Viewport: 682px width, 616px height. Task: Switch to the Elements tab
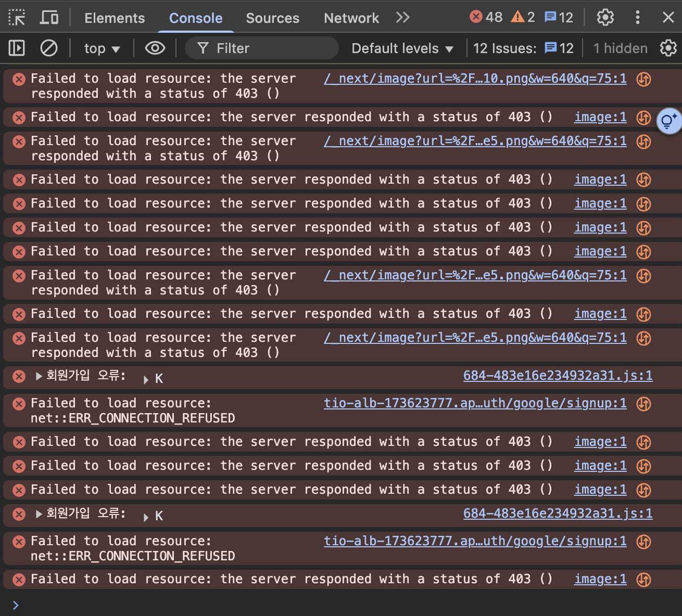[x=115, y=18]
